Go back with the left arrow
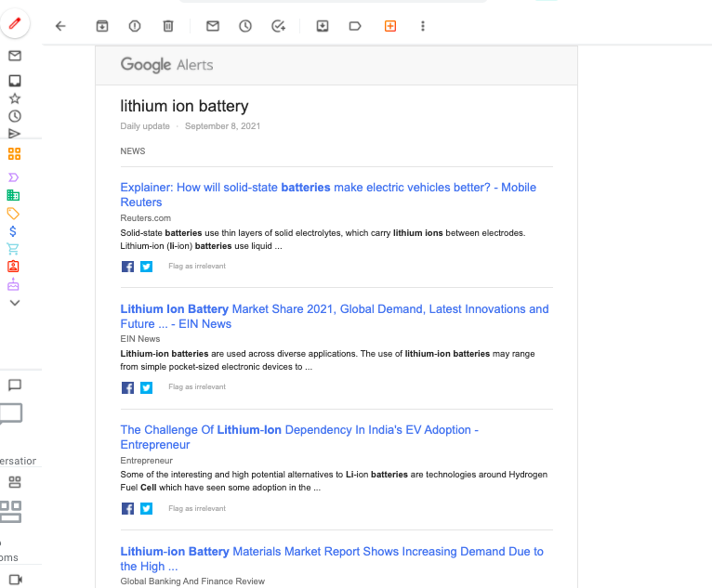The width and height of the screenshot is (712, 588). click(x=60, y=26)
